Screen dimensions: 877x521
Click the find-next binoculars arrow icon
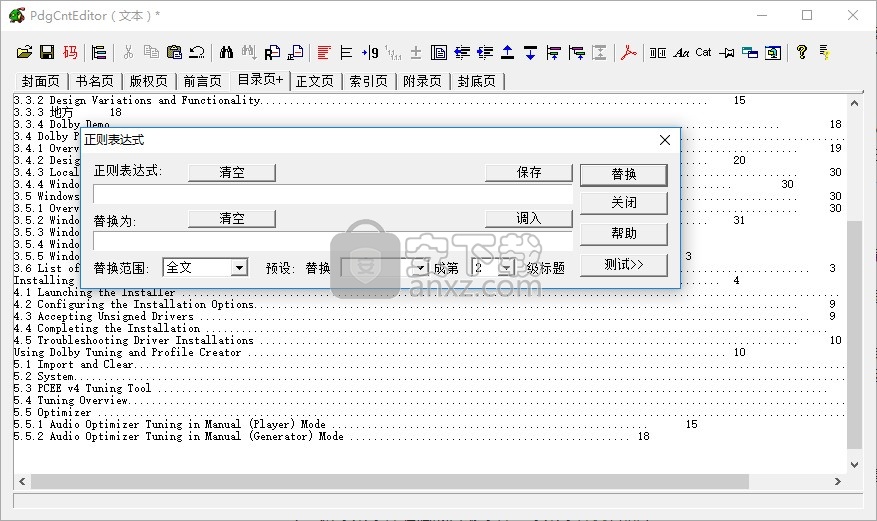tap(249, 53)
